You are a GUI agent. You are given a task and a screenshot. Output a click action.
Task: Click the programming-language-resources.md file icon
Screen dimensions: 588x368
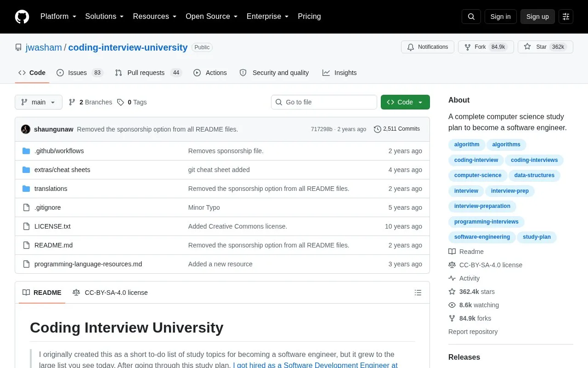click(x=26, y=264)
